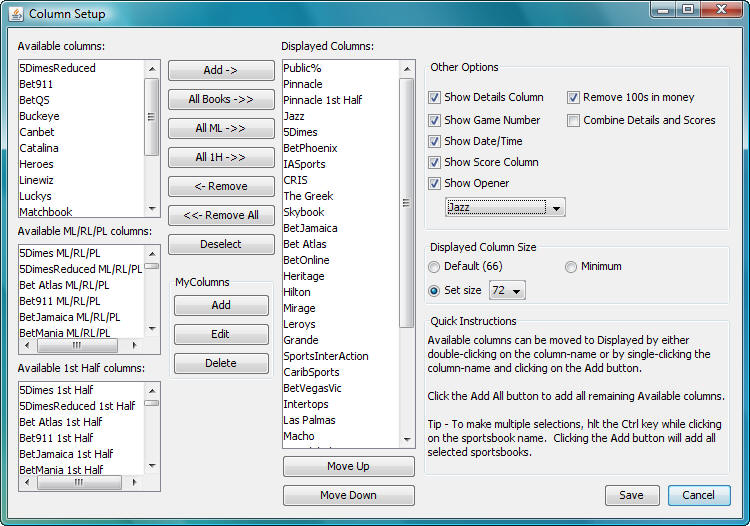Click the <- Remove button

tap(221, 186)
